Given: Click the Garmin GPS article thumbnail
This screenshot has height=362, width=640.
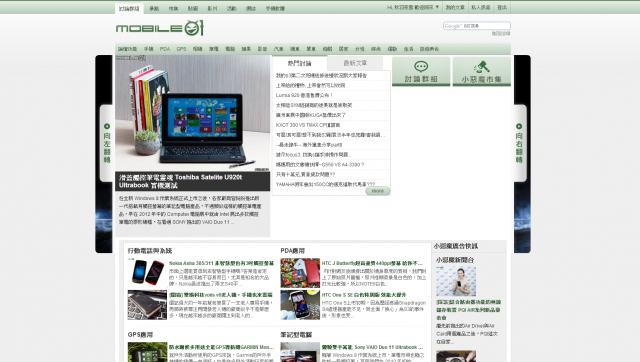Looking at the screenshot, I should tap(147, 352).
